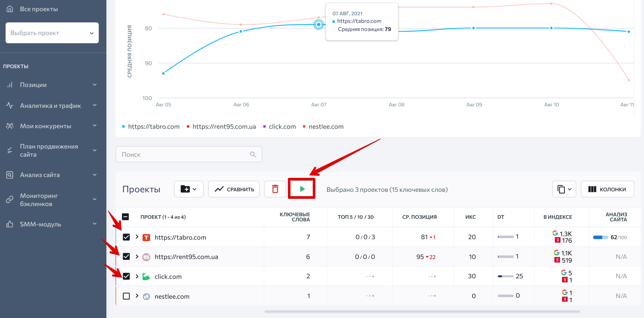
Task: Click Google icon in tabro.com index cell
Action: pos(555,233)
